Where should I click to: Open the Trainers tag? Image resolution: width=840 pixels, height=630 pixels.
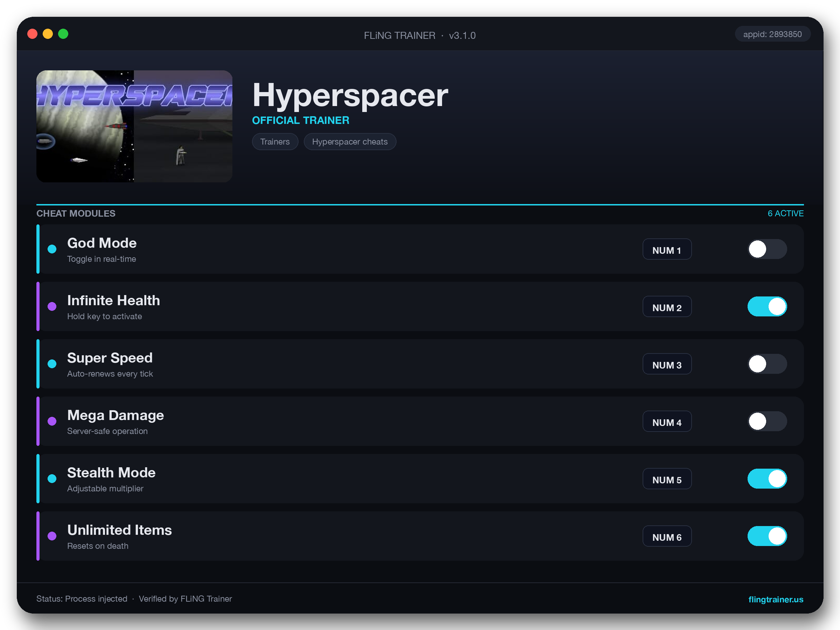(x=275, y=142)
